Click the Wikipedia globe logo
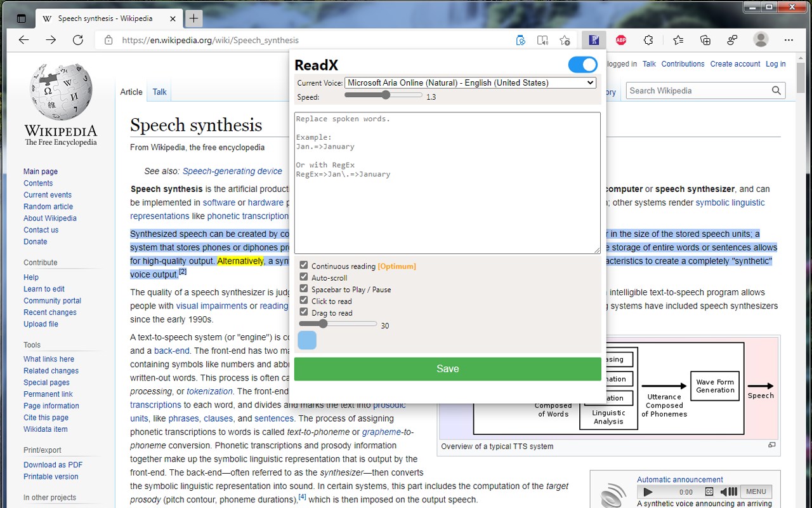This screenshot has height=508, width=812. tap(61, 91)
